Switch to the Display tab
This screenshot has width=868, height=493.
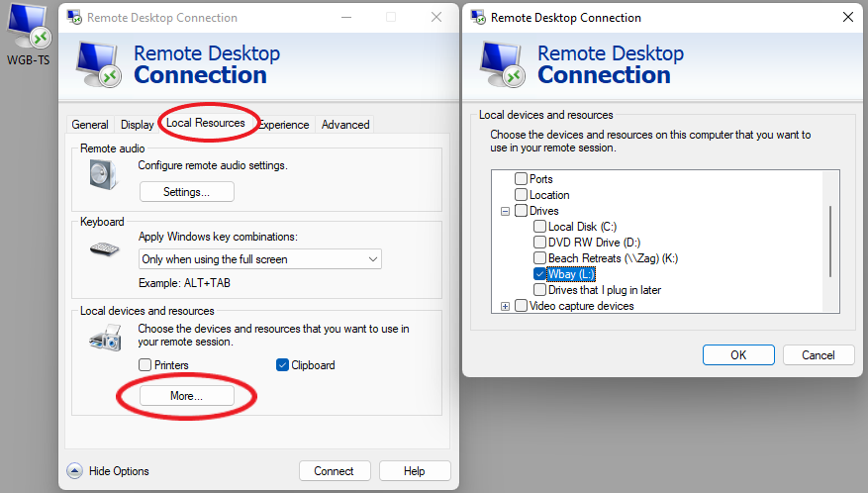click(x=137, y=125)
